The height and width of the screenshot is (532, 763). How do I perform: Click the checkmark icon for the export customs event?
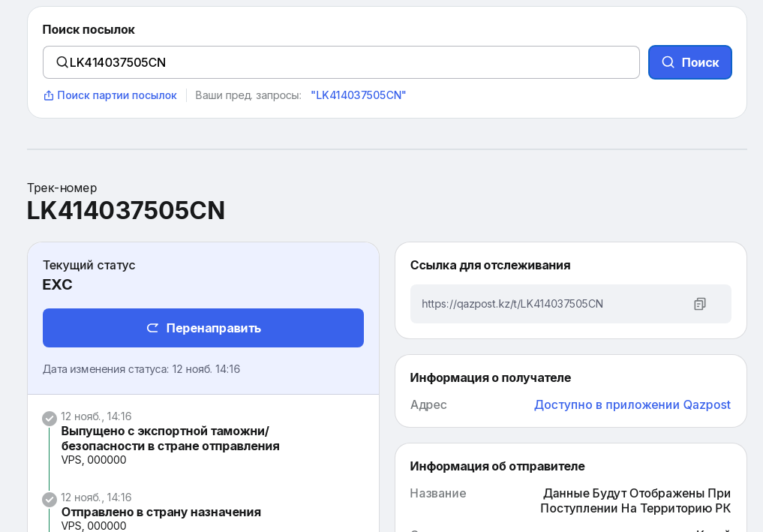50,419
